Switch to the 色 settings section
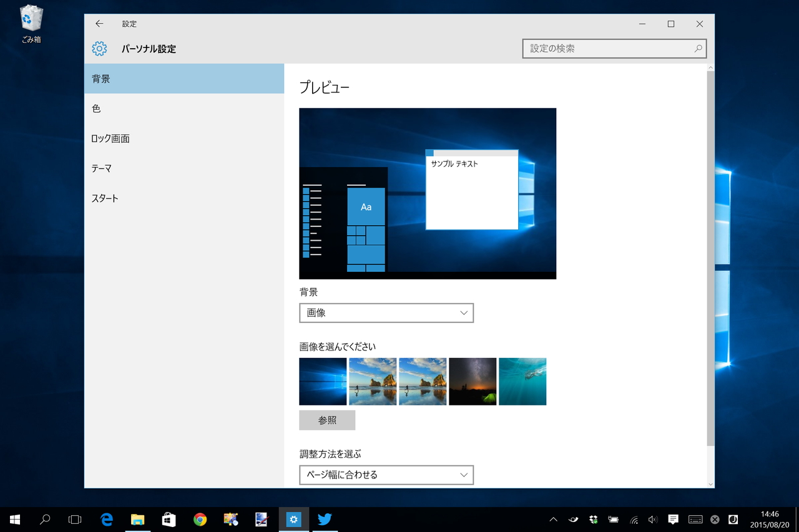The height and width of the screenshot is (532, 799). coord(95,108)
